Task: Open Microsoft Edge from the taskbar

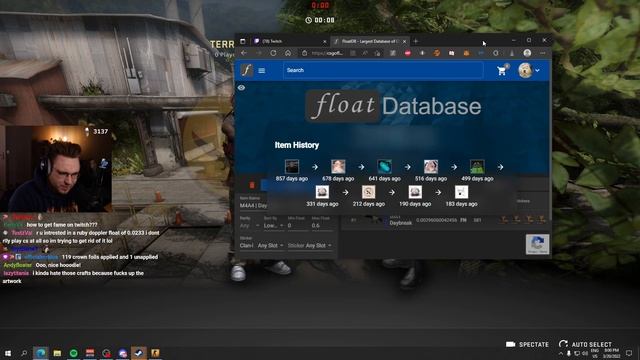Action: [x=40, y=353]
